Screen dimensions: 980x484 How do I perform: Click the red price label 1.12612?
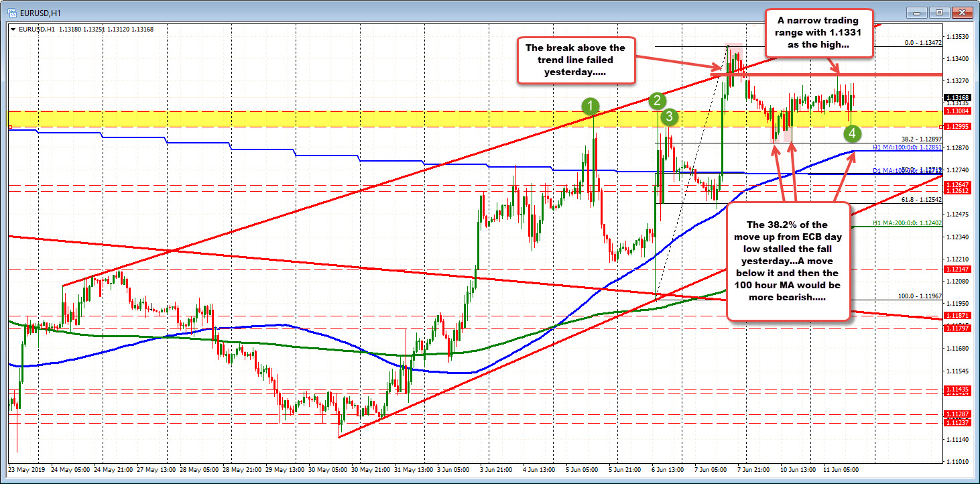(x=957, y=191)
